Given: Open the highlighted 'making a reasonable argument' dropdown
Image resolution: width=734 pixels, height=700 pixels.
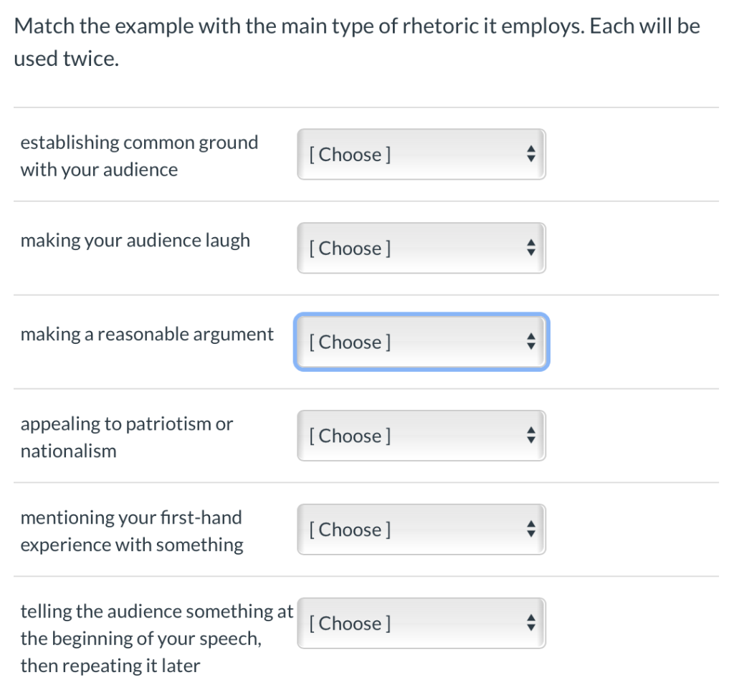Looking at the screenshot, I should [421, 342].
